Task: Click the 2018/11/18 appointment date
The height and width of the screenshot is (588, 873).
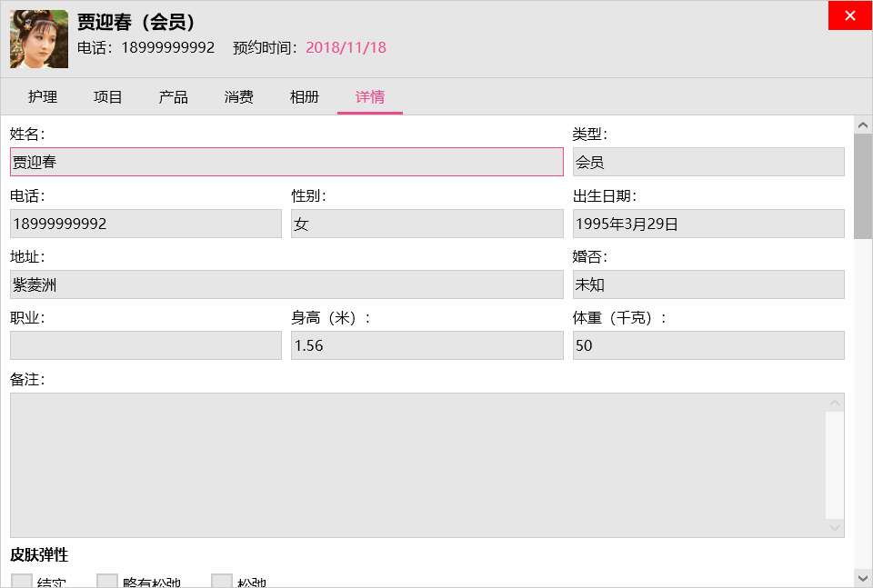Action: point(346,47)
